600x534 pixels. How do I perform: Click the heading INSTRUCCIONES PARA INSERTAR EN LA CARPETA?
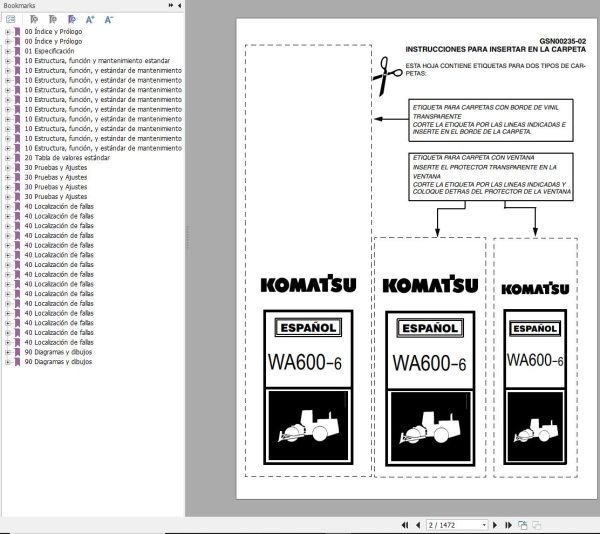496,49
